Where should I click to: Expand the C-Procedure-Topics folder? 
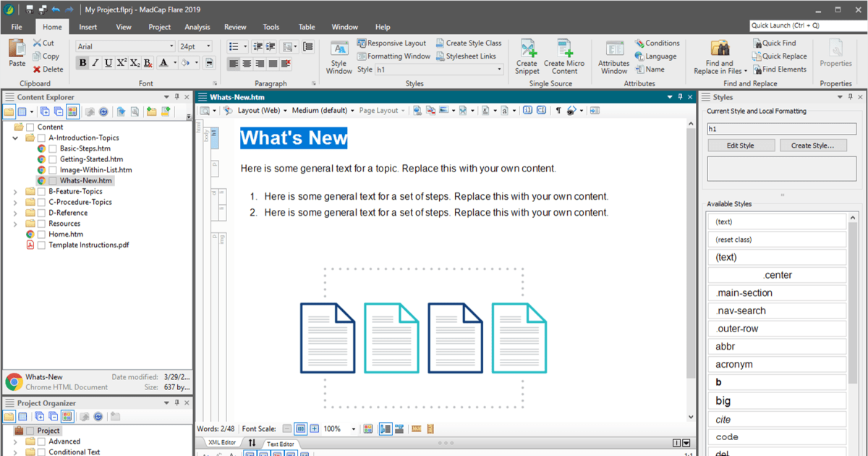[16, 203]
